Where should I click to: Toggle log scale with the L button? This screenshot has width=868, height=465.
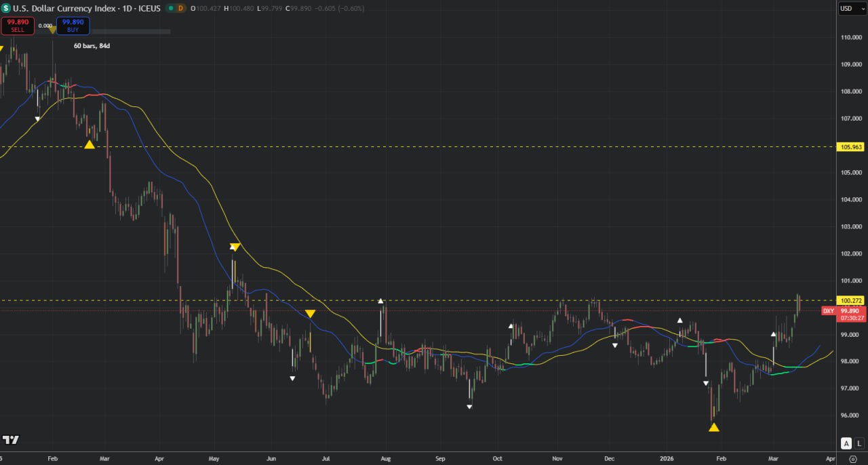click(858, 443)
